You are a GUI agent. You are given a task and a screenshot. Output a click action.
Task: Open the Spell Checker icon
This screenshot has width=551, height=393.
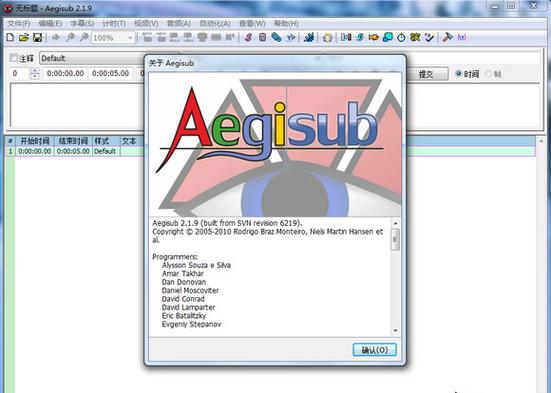429,37
